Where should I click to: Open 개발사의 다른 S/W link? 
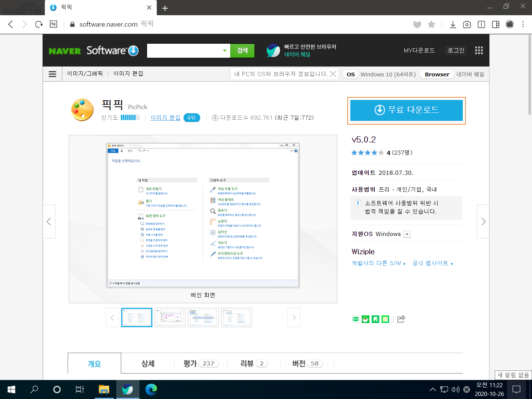pos(378,263)
